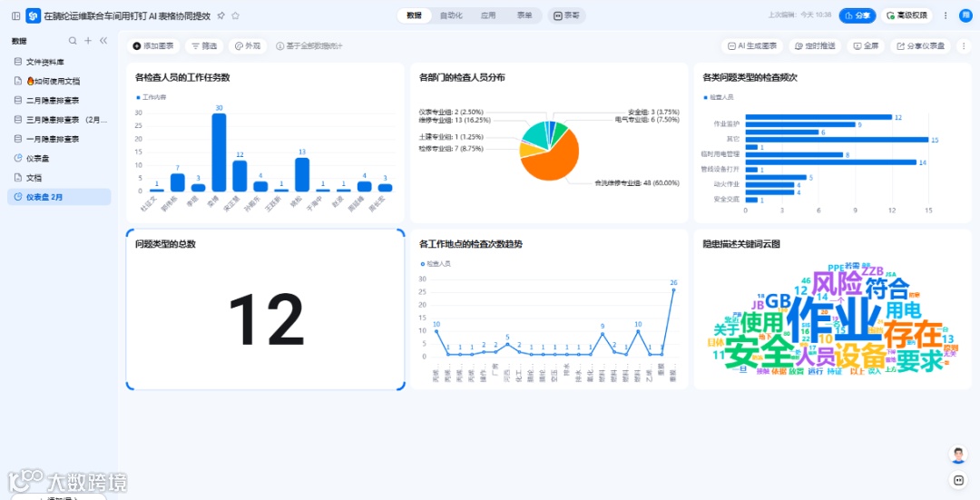Select the 问题类型的总数 card showing 12

(266, 309)
